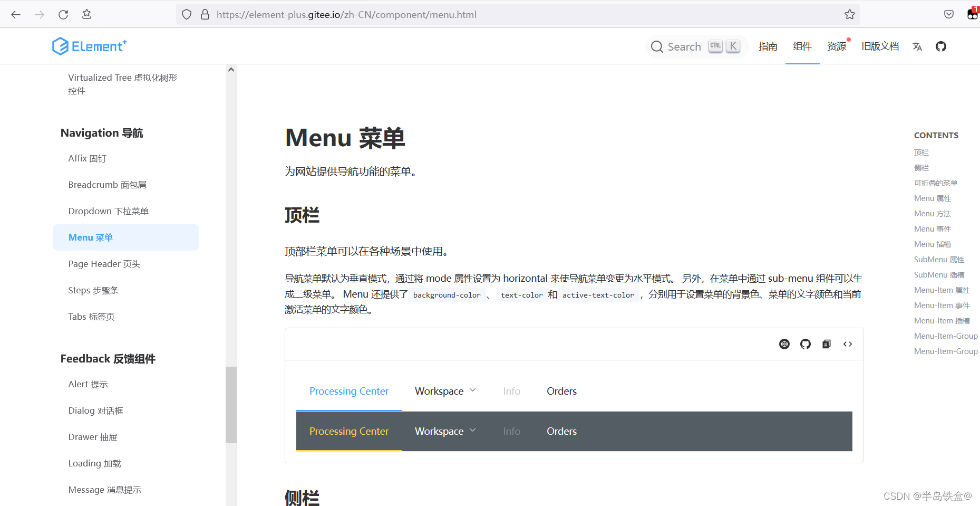This screenshot has width=980, height=506.
Task: Go to the Element Plus logo home
Action: pyautogui.click(x=89, y=46)
